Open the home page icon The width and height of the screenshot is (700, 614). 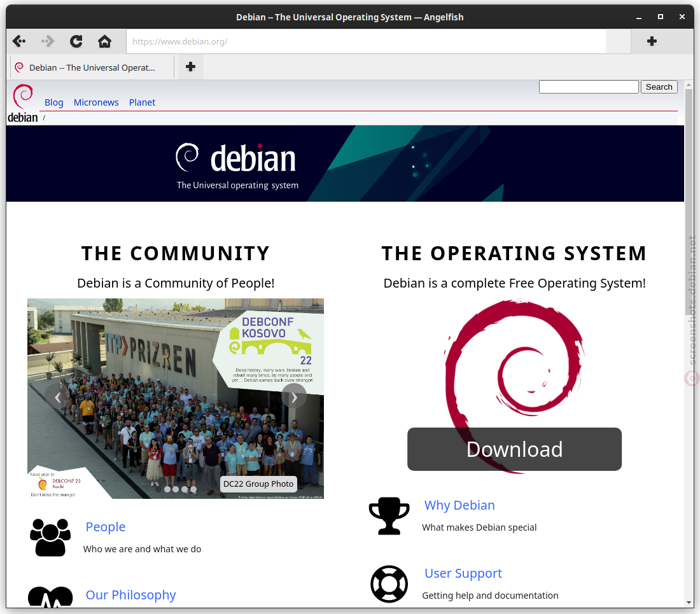click(x=104, y=41)
